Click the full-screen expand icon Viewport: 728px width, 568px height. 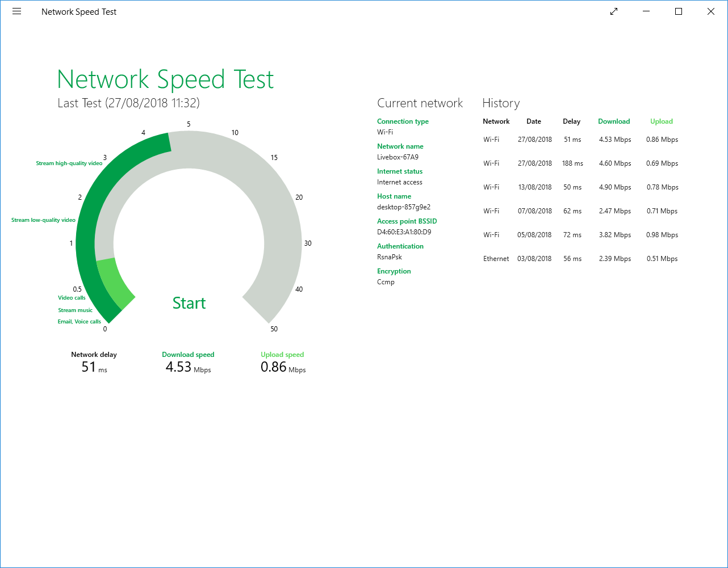pyautogui.click(x=614, y=11)
